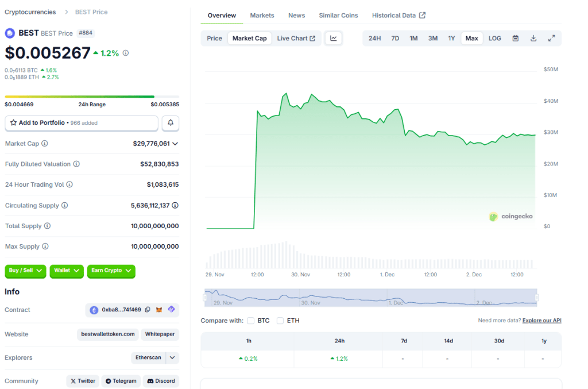Click the Market Cap info icon
This screenshot has height=389, width=588.
45,144
